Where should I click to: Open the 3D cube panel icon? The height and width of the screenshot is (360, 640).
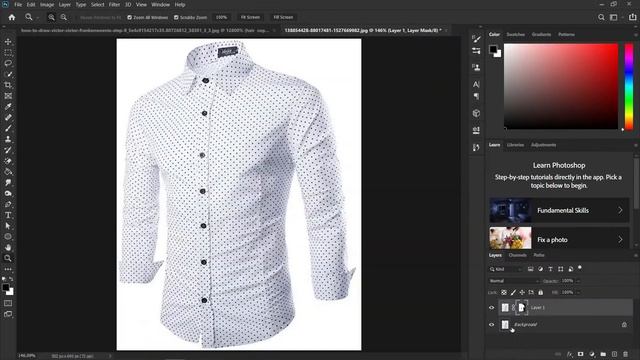[476, 113]
